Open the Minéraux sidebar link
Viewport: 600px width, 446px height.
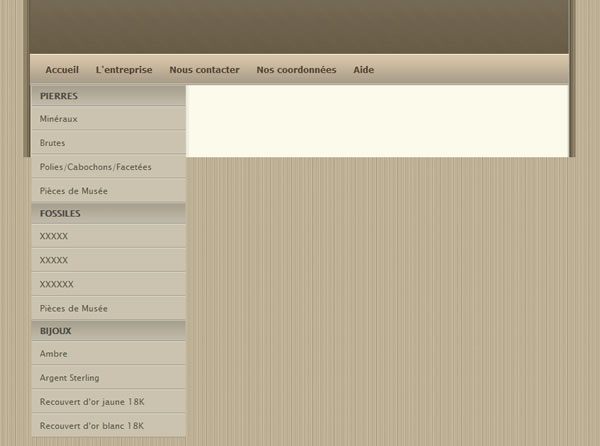tap(109, 119)
